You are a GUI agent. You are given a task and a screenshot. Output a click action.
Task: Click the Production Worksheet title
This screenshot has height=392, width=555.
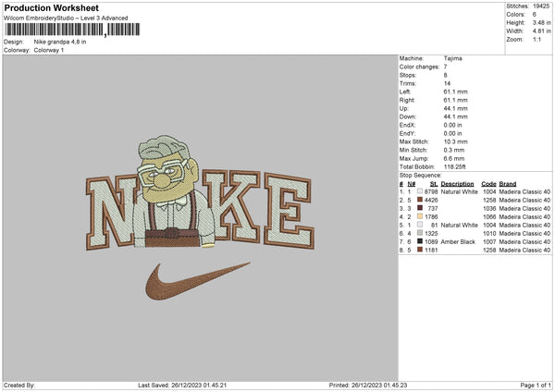[x=52, y=7]
